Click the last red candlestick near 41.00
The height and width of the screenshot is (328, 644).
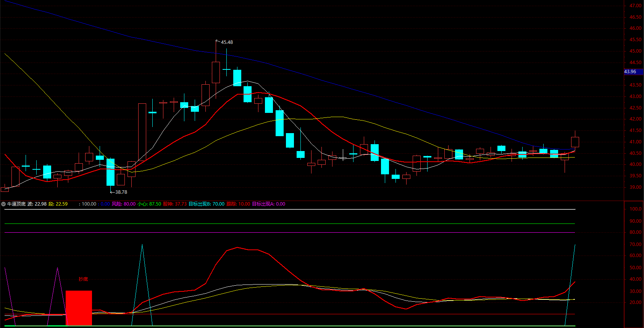pos(575,142)
